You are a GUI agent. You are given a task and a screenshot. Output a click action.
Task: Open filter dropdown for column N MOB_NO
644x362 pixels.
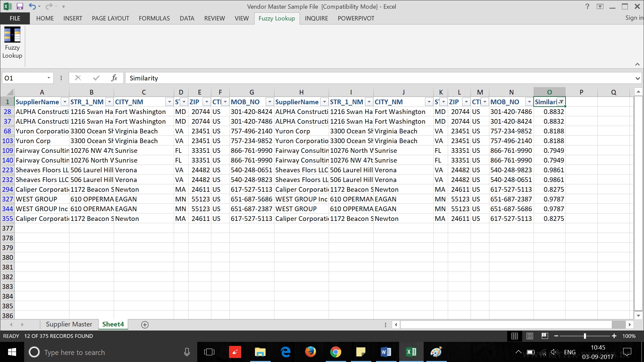[529, 102]
